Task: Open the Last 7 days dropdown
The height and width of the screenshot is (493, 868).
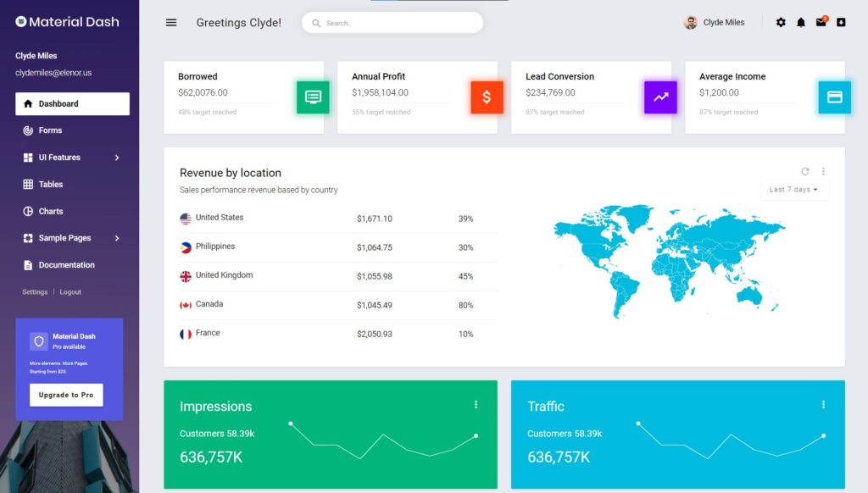Action: (793, 189)
